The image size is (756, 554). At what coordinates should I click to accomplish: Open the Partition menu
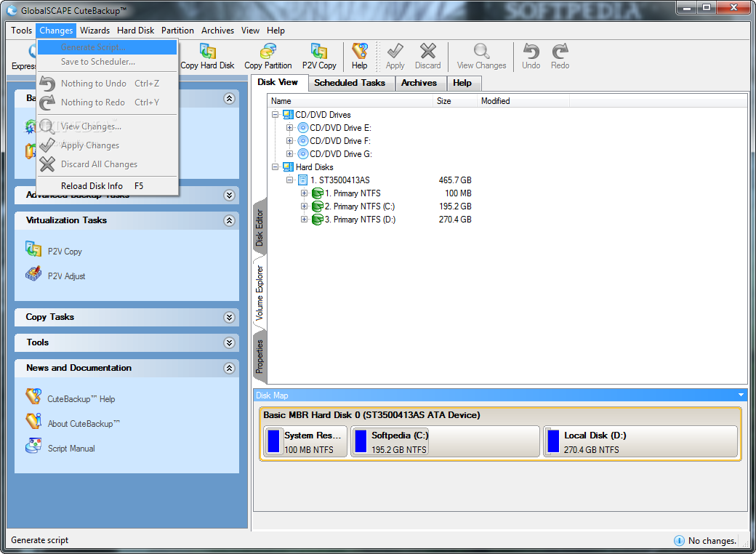tap(177, 31)
